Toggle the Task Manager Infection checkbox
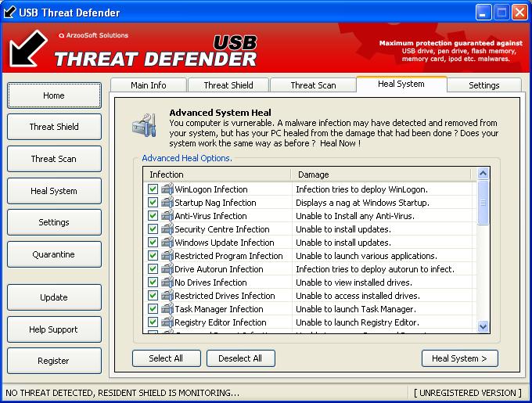 [153, 308]
